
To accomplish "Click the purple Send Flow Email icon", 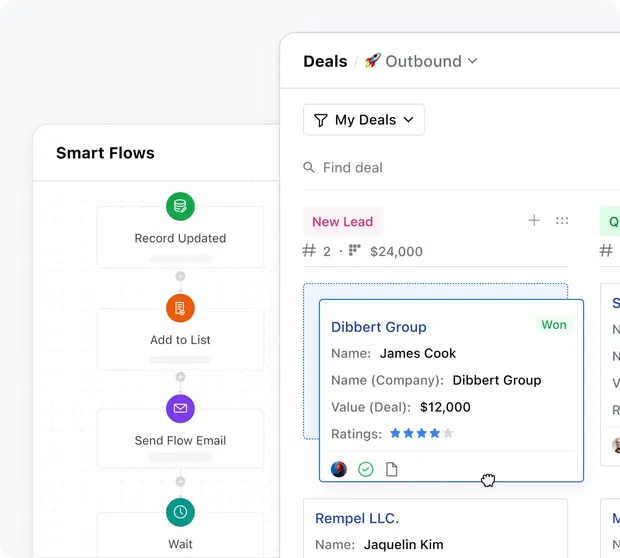I will coord(180,409).
